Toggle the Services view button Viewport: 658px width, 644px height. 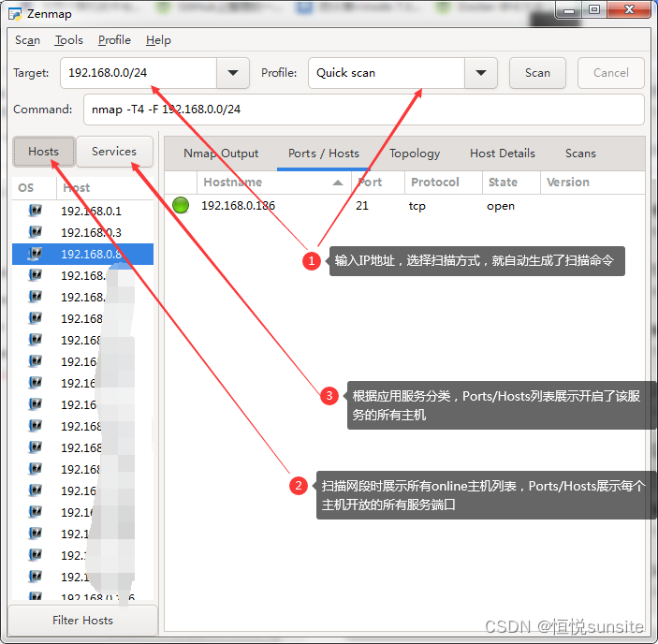click(114, 152)
